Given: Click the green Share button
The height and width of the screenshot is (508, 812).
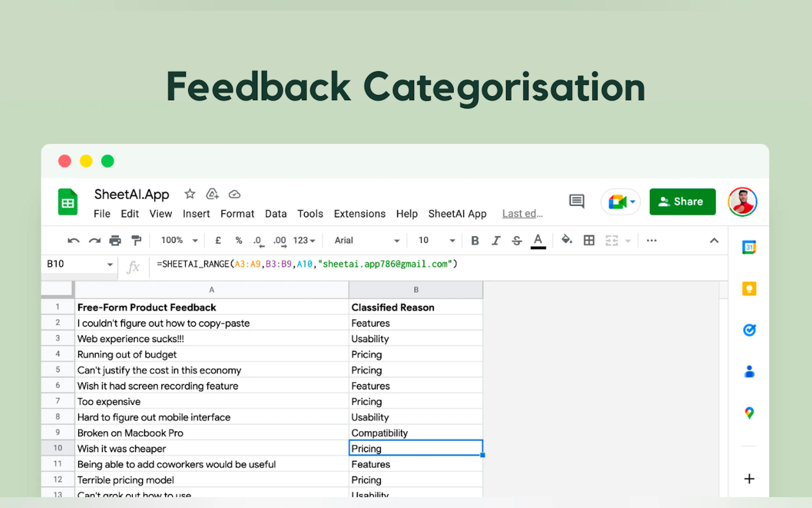Looking at the screenshot, I should 682,202.
